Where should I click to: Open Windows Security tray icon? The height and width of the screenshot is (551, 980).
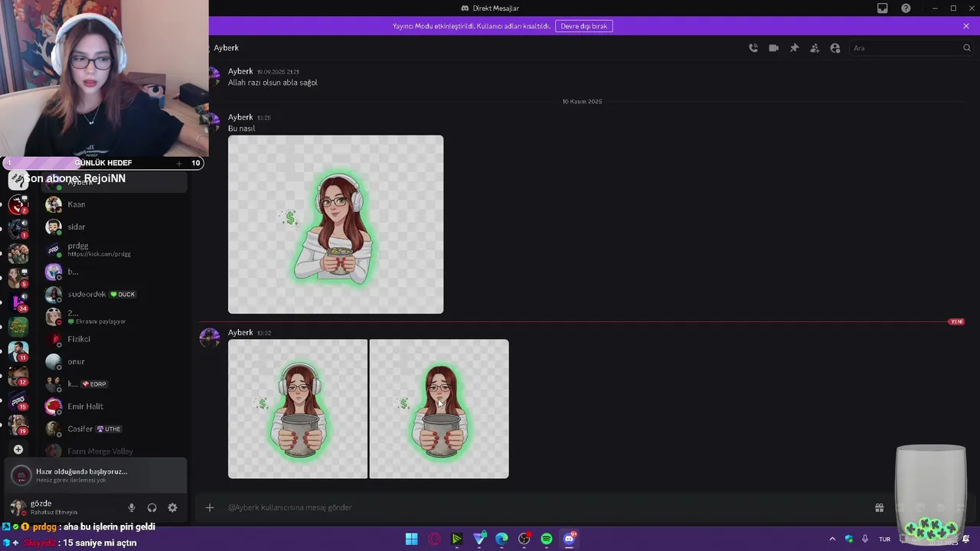click(x=848, y=539)
